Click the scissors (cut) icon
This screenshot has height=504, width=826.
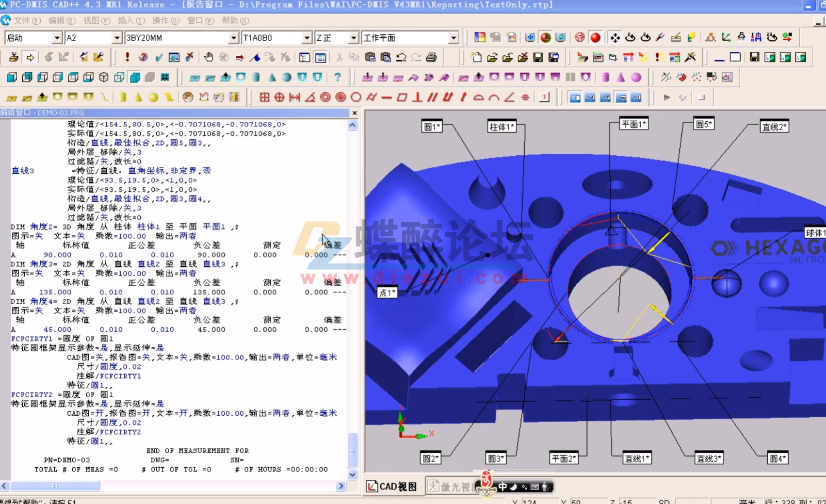340,57
